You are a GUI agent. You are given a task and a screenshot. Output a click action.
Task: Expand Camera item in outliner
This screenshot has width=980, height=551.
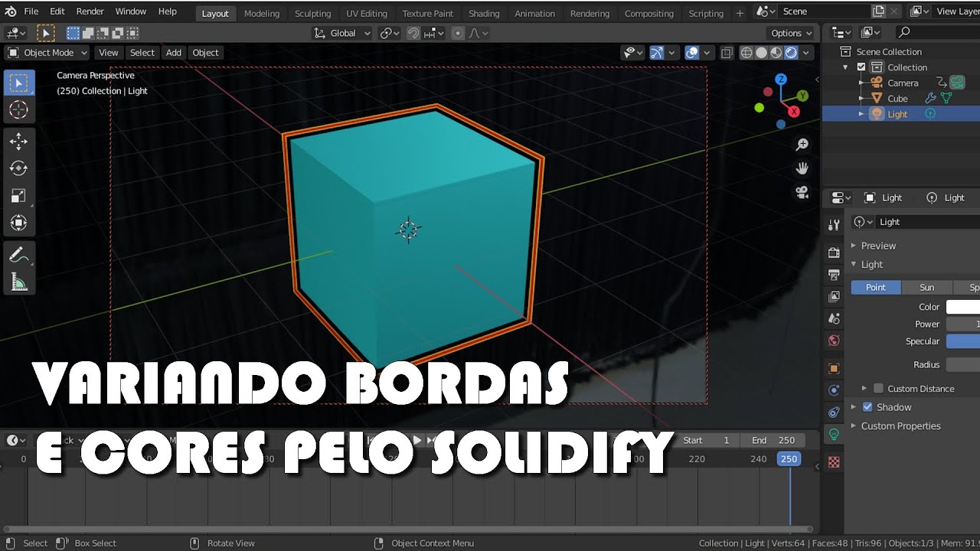(861, 83)
